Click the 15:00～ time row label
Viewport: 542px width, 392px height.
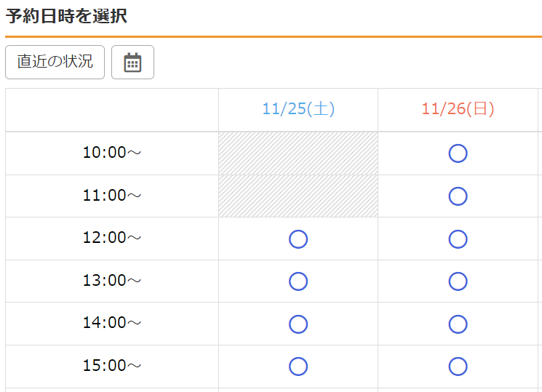pyautogui.click(x=112, y=365)
